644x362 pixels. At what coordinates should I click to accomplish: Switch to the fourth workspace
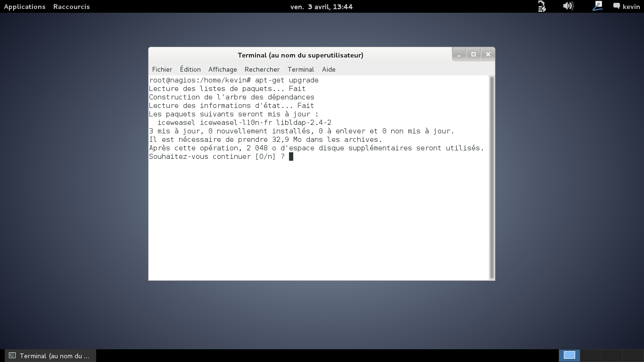click(x=633, y=355)
